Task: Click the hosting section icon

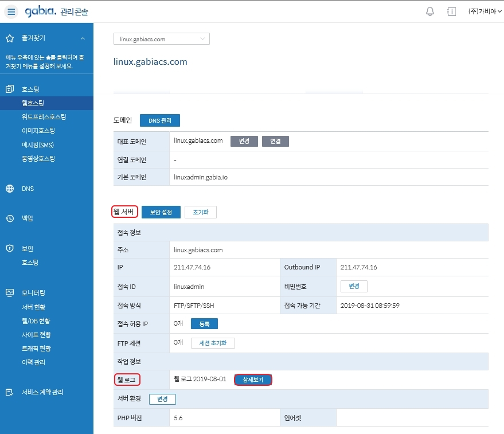Action: [x=10, y=89]
